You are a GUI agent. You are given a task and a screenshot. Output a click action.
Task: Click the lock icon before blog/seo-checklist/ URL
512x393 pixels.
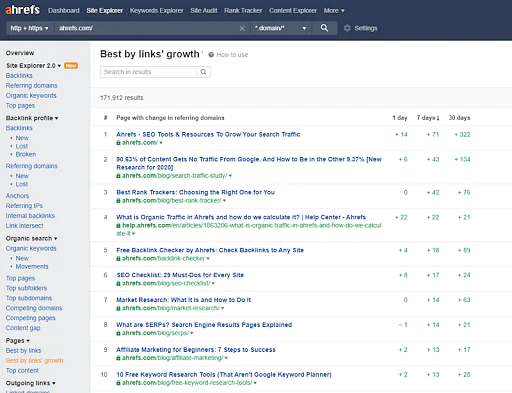118,283
